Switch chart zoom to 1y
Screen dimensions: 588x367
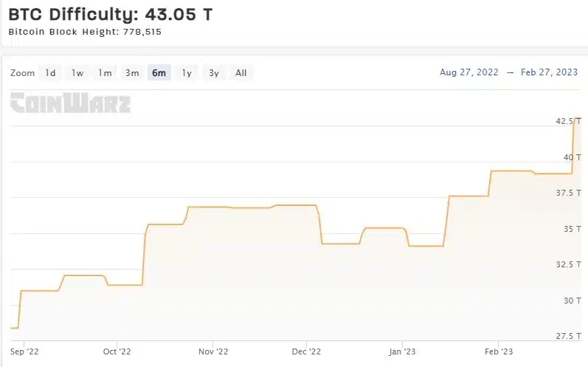tap(187, 73)
